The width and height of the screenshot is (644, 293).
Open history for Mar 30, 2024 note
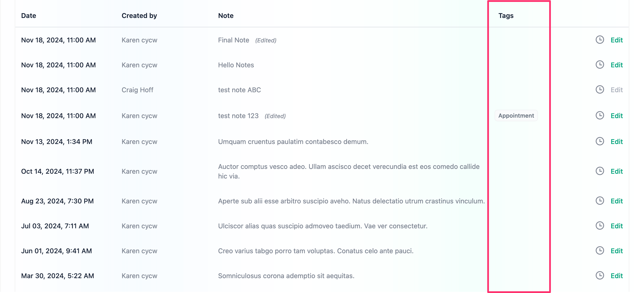click(x=599, y=276)
